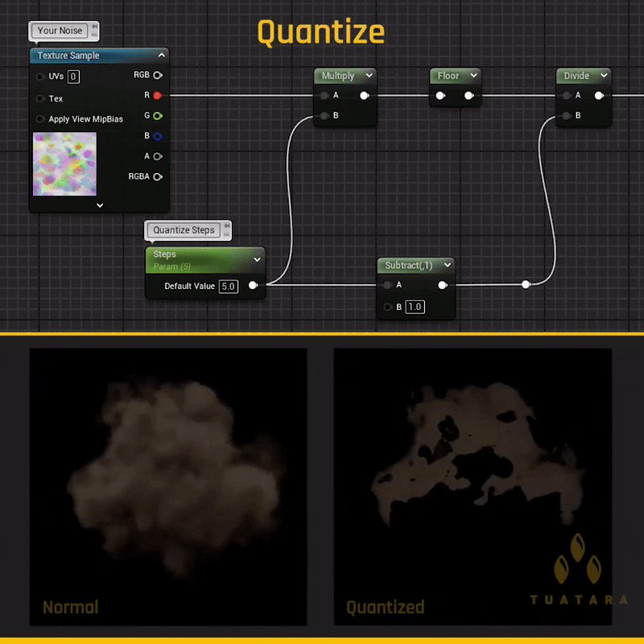Select the Floor node title
Image resolution: width=644 pixels, height=644 pixels.
[448, 76]
